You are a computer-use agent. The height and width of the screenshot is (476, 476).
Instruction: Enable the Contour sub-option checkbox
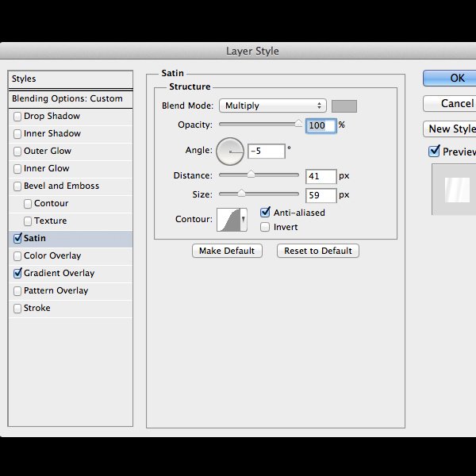tap(28, 204)
